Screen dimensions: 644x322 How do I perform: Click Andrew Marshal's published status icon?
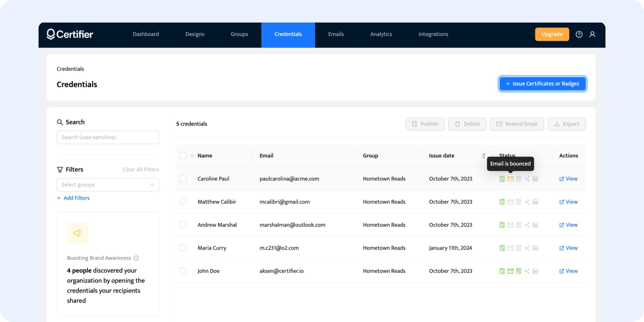tap(502, 225)
